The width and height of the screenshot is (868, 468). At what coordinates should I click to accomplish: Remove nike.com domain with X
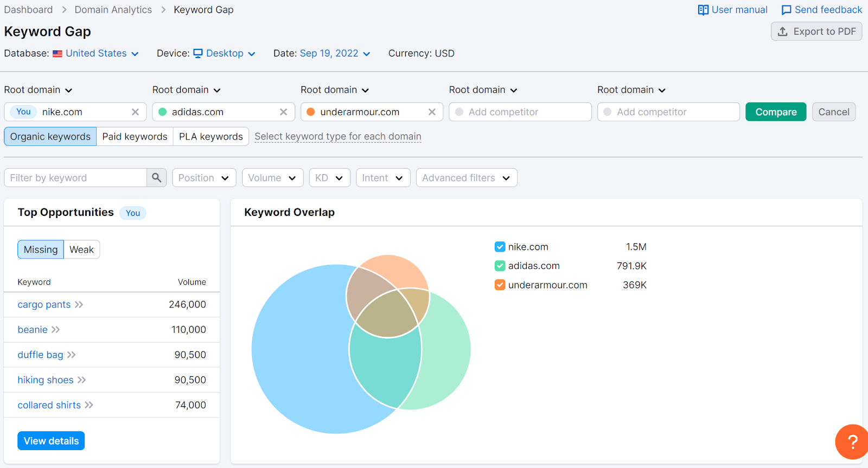point(135,112)
